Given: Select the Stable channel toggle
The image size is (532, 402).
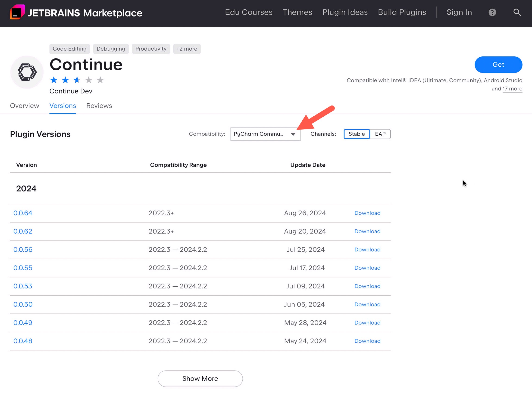Looking at the screenshot, I should [x=357, y=134].
